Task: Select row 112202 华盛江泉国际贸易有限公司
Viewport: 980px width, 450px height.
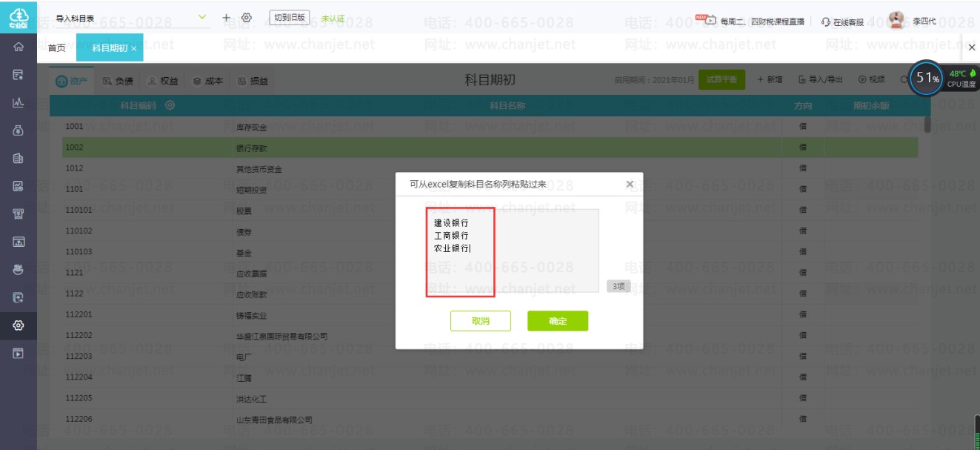Action: (x=490, y=335)
